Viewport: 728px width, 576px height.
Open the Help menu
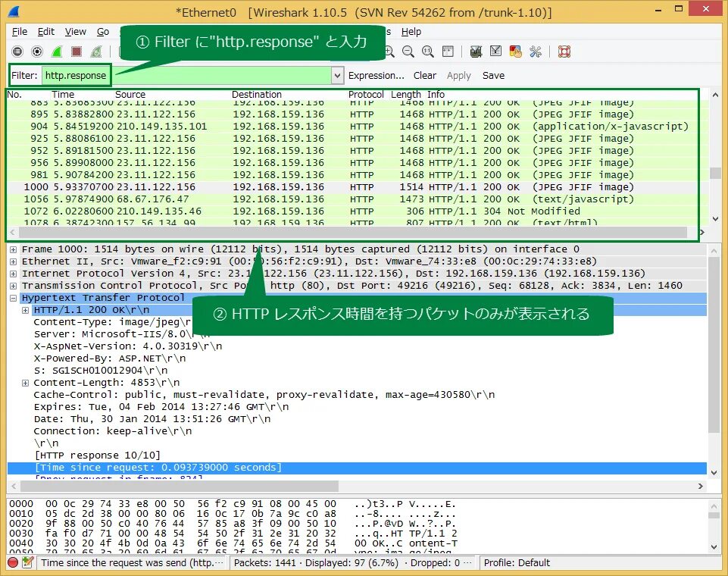[411, 32]
